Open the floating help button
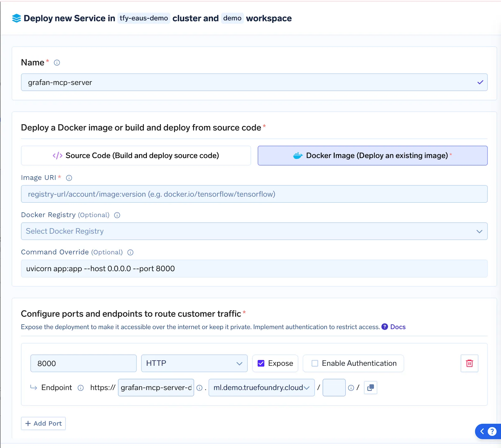The width and height of the screenshot is (501, 448). 492,431
